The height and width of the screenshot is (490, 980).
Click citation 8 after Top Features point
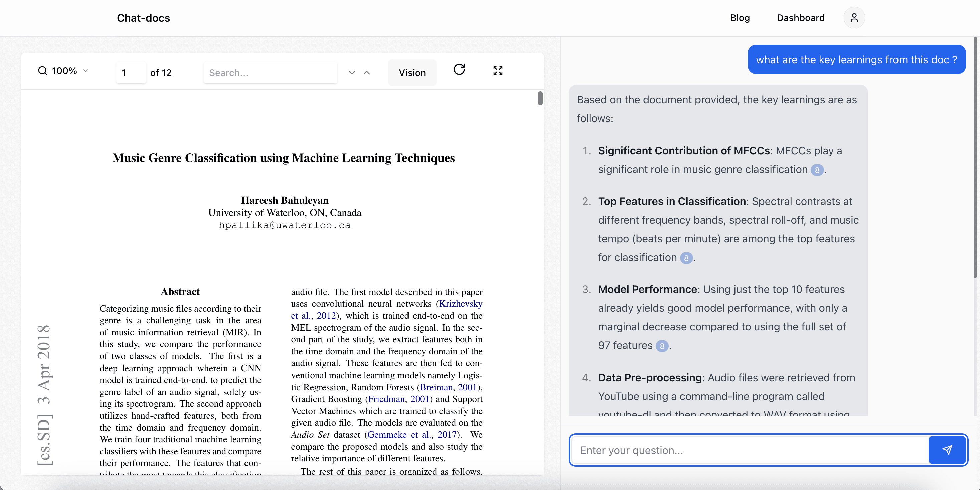click(x=686, y=258)
